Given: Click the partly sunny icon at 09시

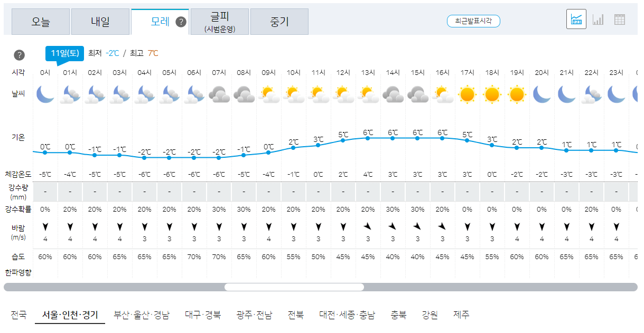Looking at the screenshot, I should coord(268,95).
